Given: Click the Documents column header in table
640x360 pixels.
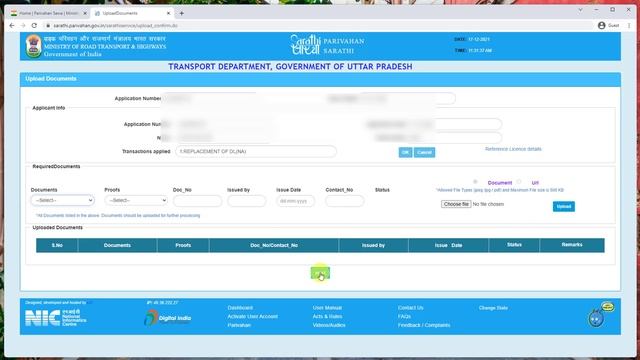Looking at the screenshot, I should coord(117,245).
